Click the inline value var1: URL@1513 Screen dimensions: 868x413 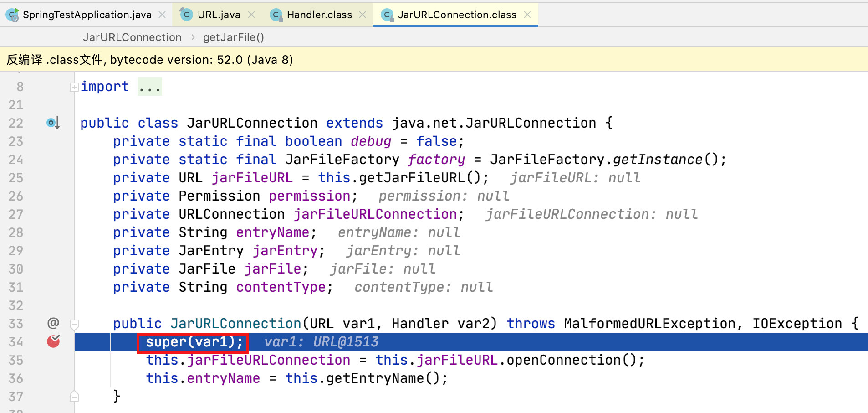click(322, 342)
